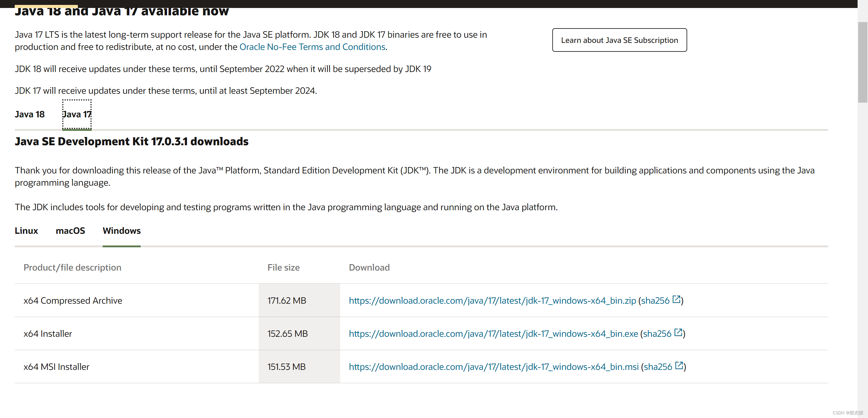
Task: Open the macOS downloads tab
Action: [70, 231]
